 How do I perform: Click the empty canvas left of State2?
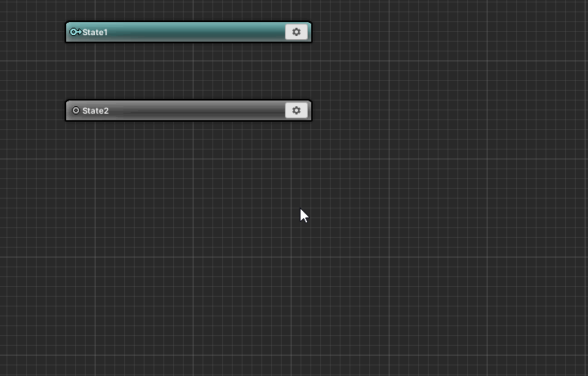click(x=33, y=110)
